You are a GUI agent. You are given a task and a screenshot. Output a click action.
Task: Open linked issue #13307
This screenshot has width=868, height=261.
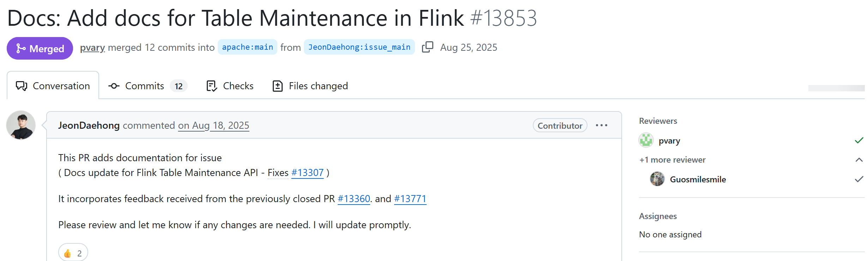tap(307, 172)
